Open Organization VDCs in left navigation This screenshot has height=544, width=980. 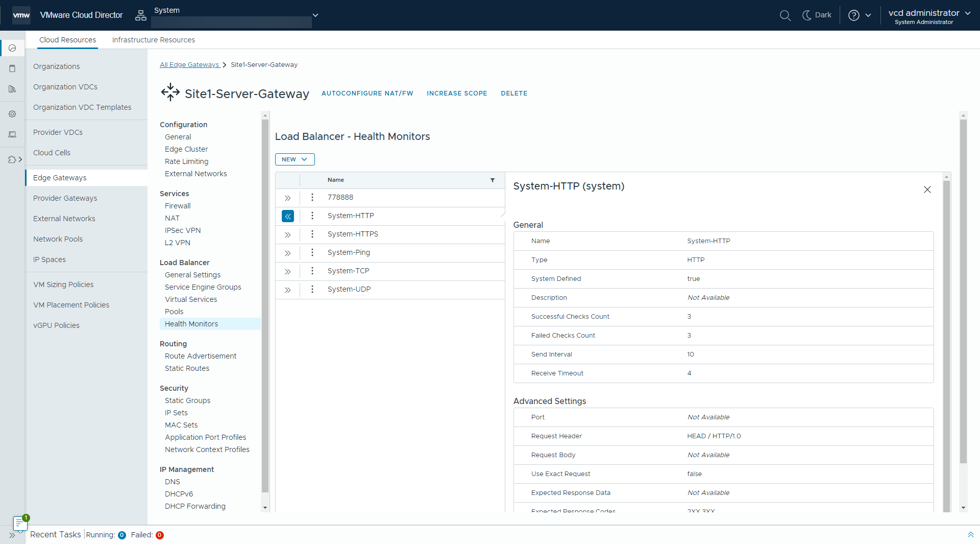(65, 87)
